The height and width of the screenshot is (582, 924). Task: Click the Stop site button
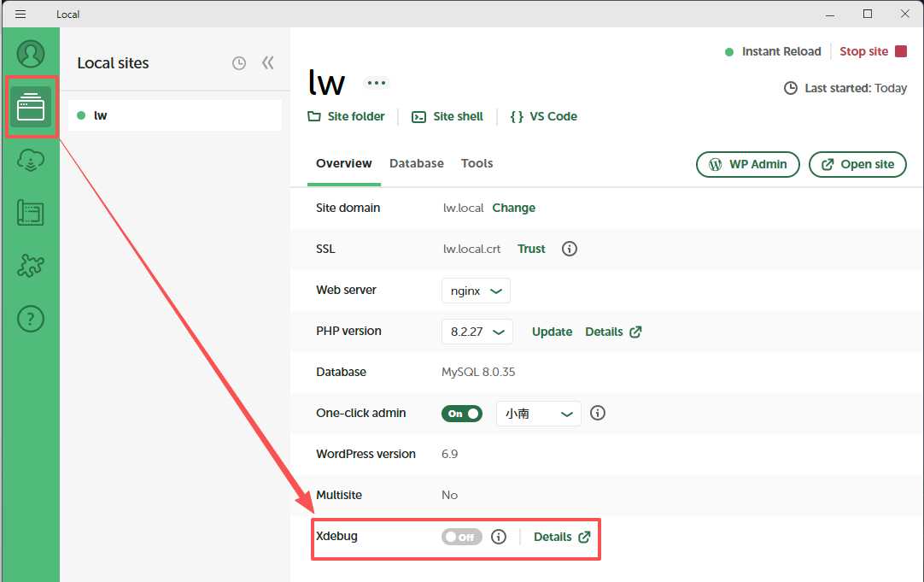coord(872,51)
